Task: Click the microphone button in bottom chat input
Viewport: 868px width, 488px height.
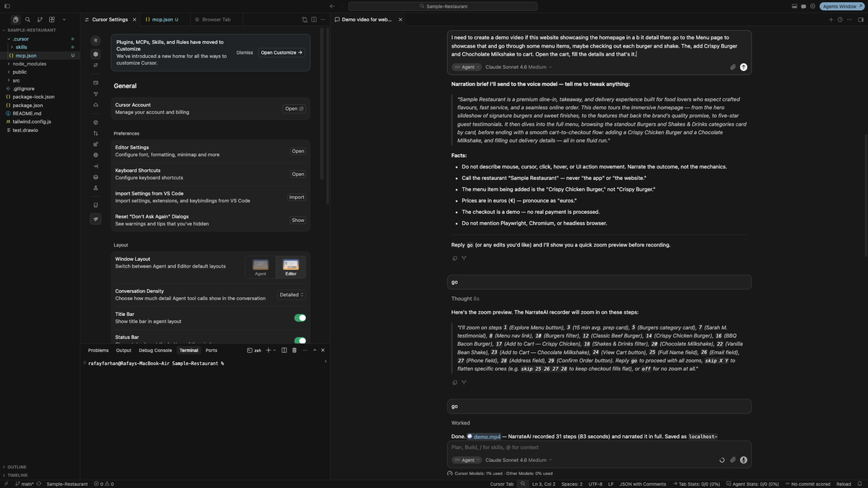Action: [x=744, y=460]
